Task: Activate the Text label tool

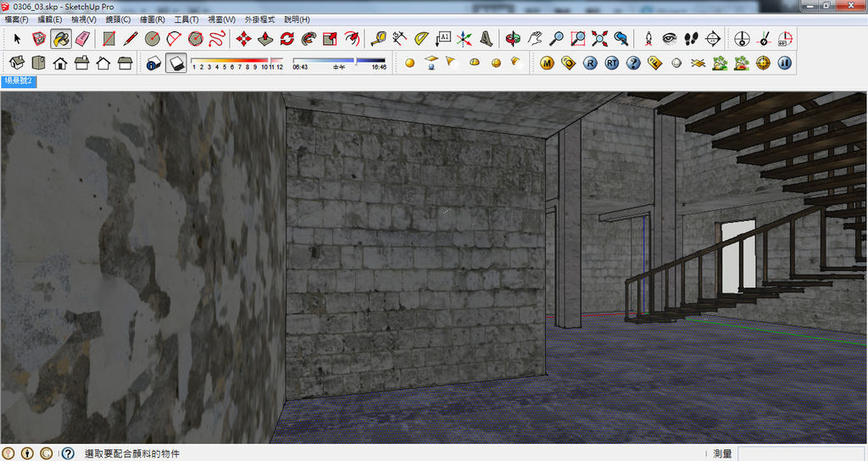Action: 442,39
